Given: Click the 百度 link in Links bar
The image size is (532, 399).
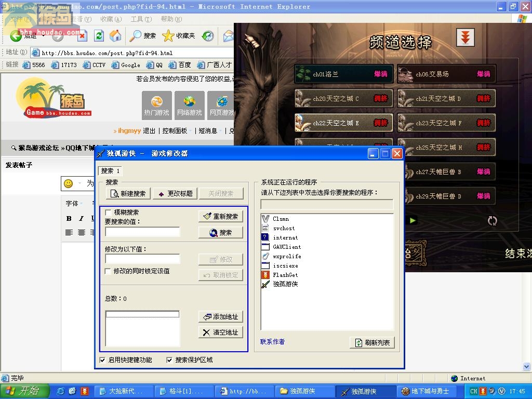Looking at the screenshot, I should click(x=180, y=65).
